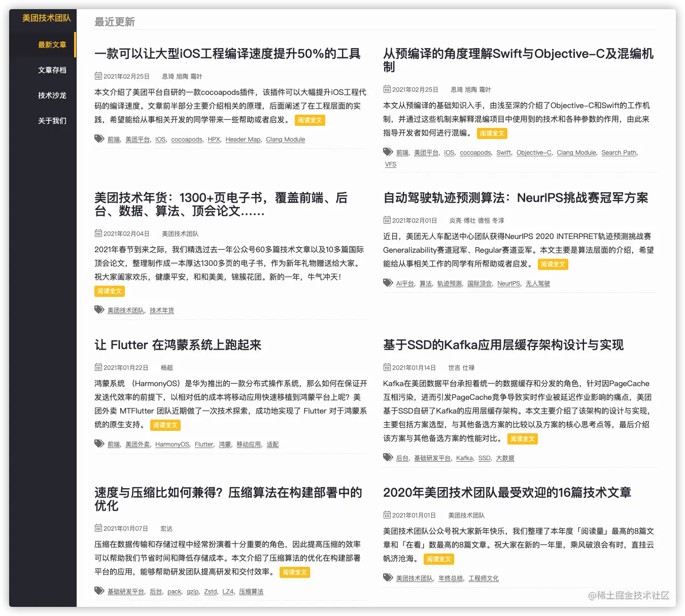This screenshot has height=616, width=685.
Task: Open the 最新文章 sidebar menu item
Action: pos(52,45)
